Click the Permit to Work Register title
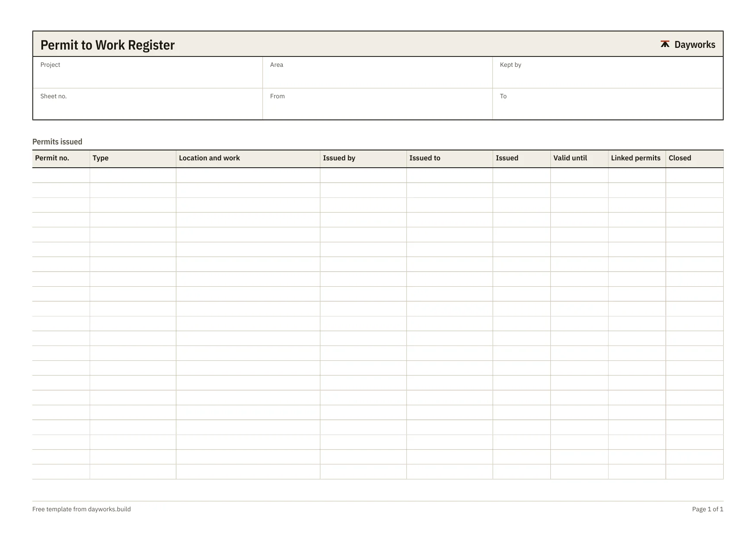This screenshot has height=535, width=756. pos(107,45)
